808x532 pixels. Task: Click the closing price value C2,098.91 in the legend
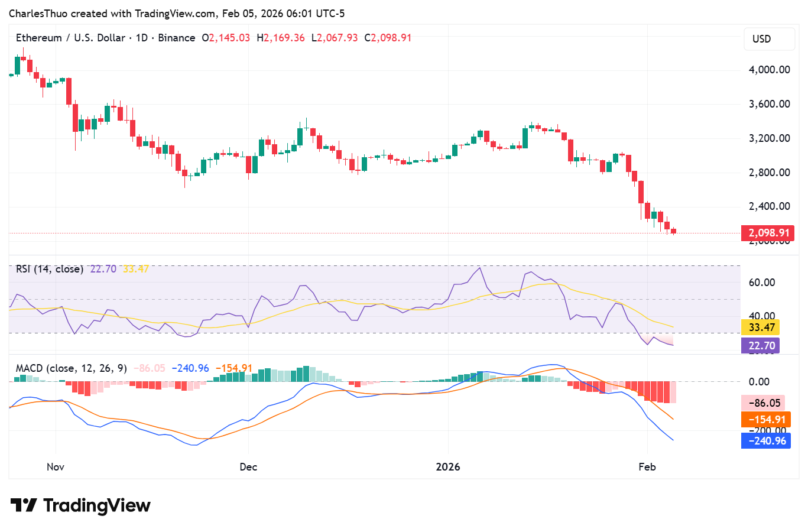pyautogui.click(x=388, y=37)
